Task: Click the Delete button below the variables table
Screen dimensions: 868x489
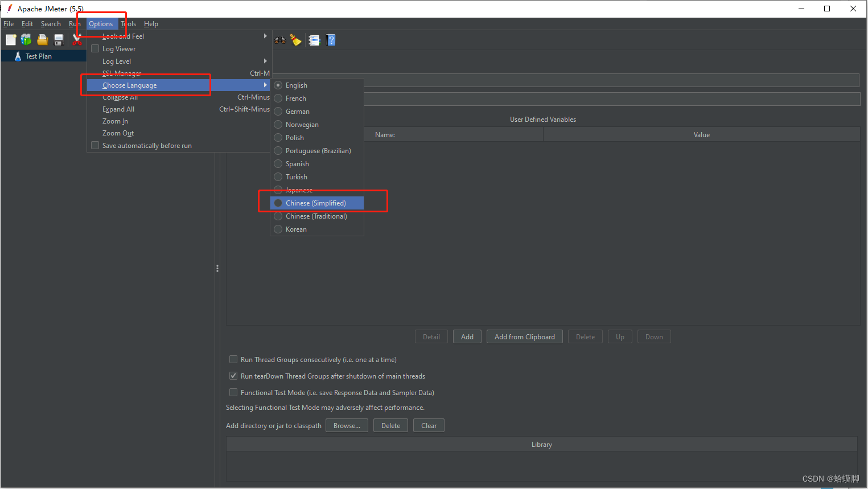Action: click(585, 337)
